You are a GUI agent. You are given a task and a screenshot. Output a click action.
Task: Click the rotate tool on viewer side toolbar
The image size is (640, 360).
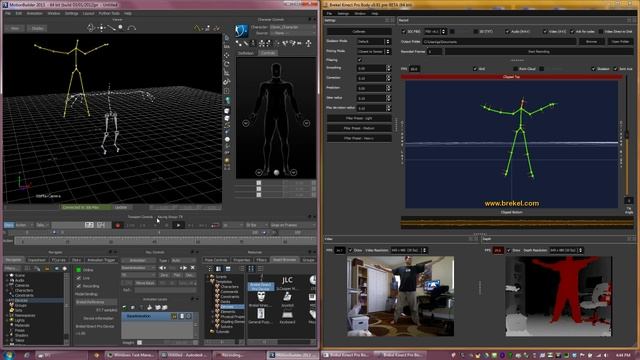(x=227, y=64)
